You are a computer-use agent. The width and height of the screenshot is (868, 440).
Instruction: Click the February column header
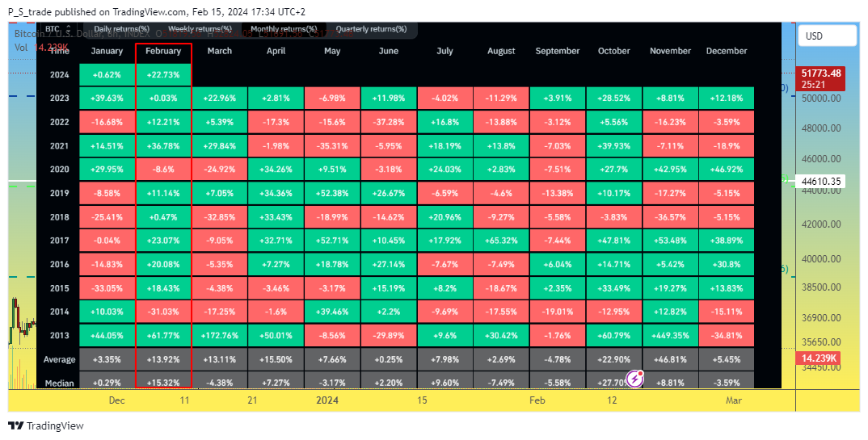point(163,51)
